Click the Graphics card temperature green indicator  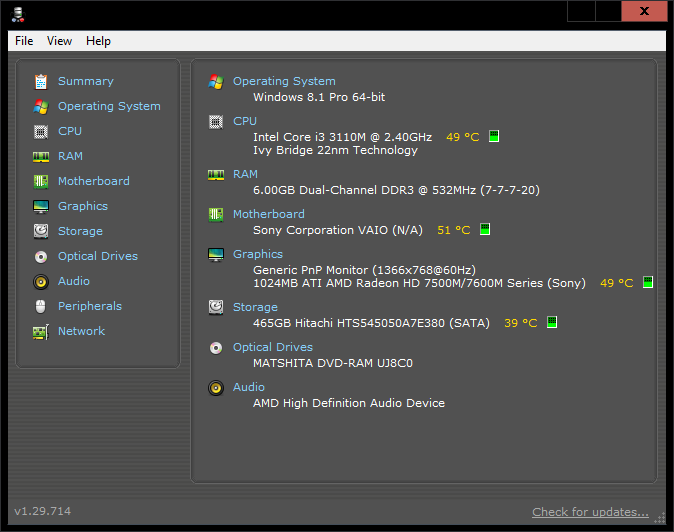(647, 283)
